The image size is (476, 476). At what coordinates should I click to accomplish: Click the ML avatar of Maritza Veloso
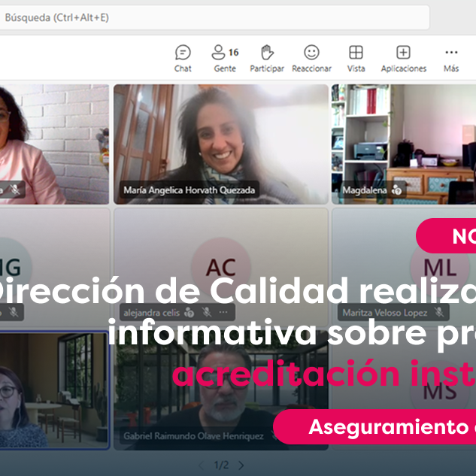pyautogui.click(x=439, y=267)
